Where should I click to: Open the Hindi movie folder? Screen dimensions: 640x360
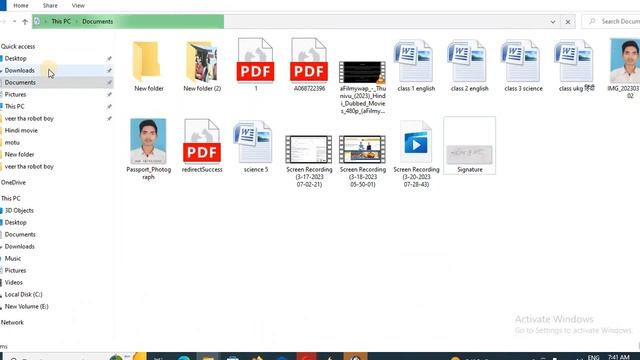click(21, 131)
